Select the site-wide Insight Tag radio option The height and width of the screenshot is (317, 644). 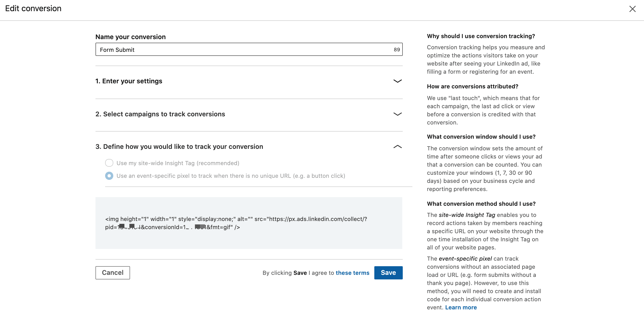click(109, 163)
